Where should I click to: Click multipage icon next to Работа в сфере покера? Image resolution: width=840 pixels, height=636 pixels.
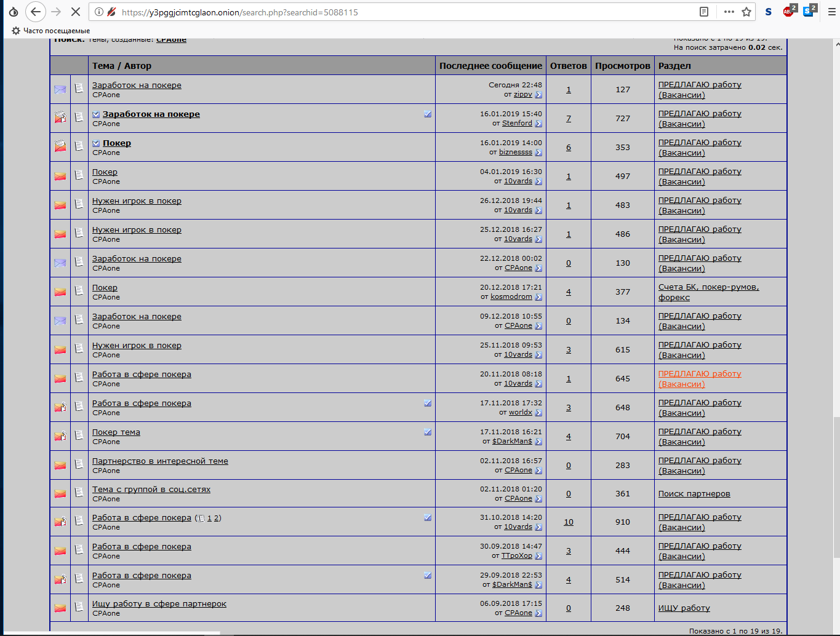click(202, 519)
